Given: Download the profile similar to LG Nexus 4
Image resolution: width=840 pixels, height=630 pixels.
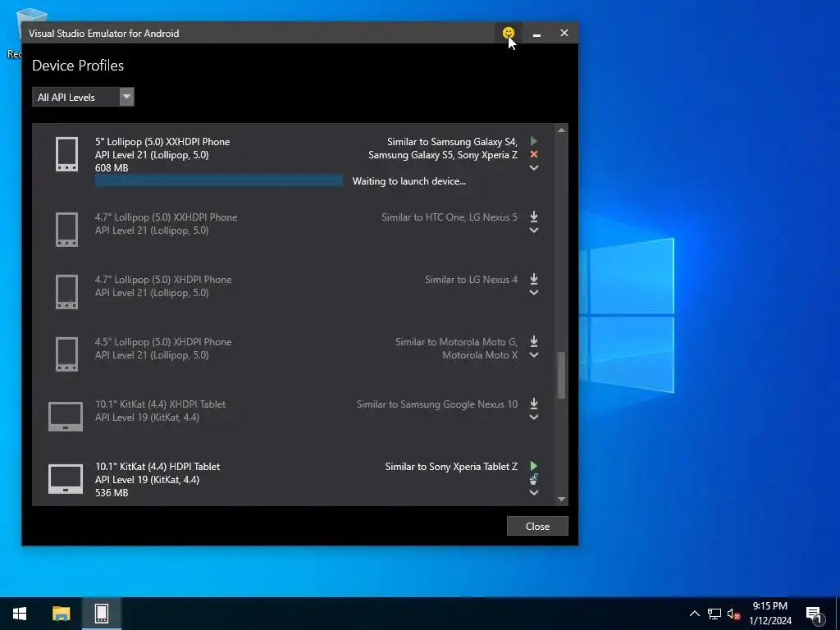Looking at the screenshot, I should click(x=533, y=279).
